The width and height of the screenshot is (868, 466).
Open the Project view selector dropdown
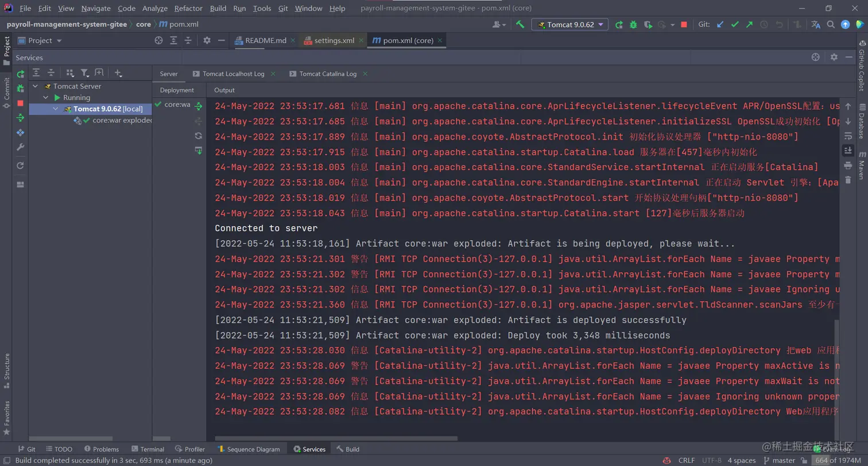[x=40, y=40]
